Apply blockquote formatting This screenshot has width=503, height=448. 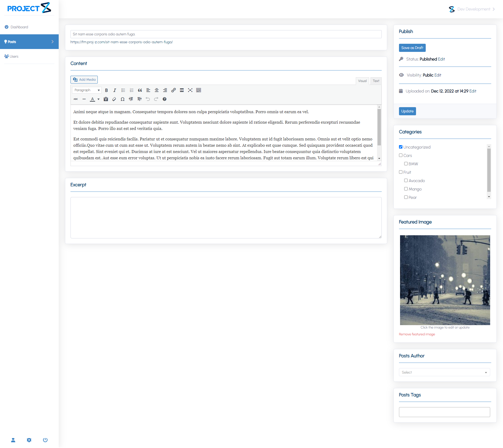pyautogui.click(x=140, y=90)
